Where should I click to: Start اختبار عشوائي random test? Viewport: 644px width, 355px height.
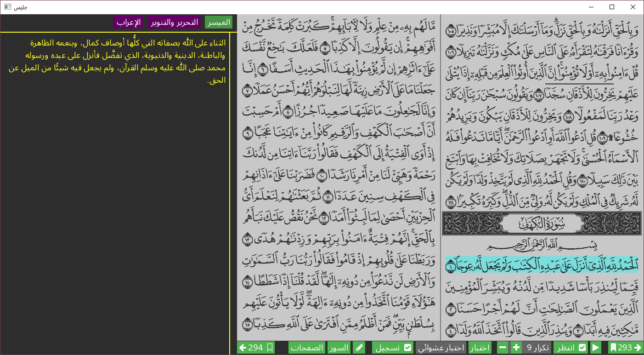[441, 348]
